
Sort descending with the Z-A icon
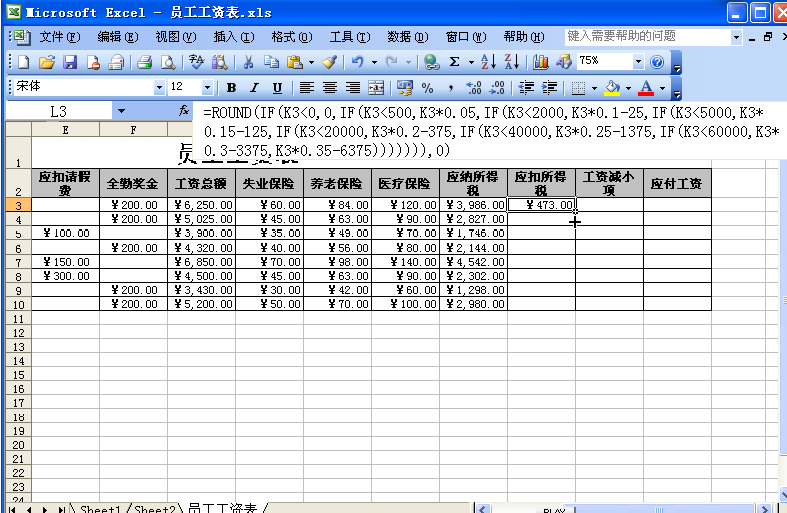coord(511,62)
